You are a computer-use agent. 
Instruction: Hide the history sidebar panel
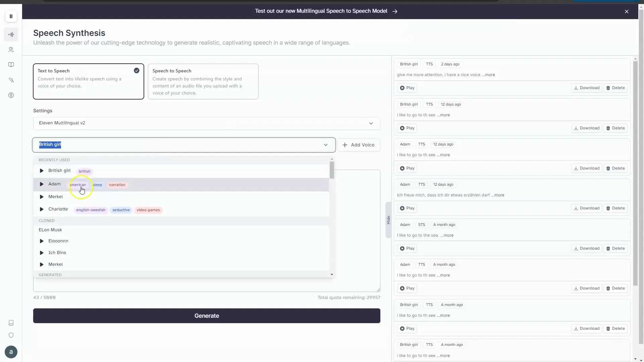(388, 221)
